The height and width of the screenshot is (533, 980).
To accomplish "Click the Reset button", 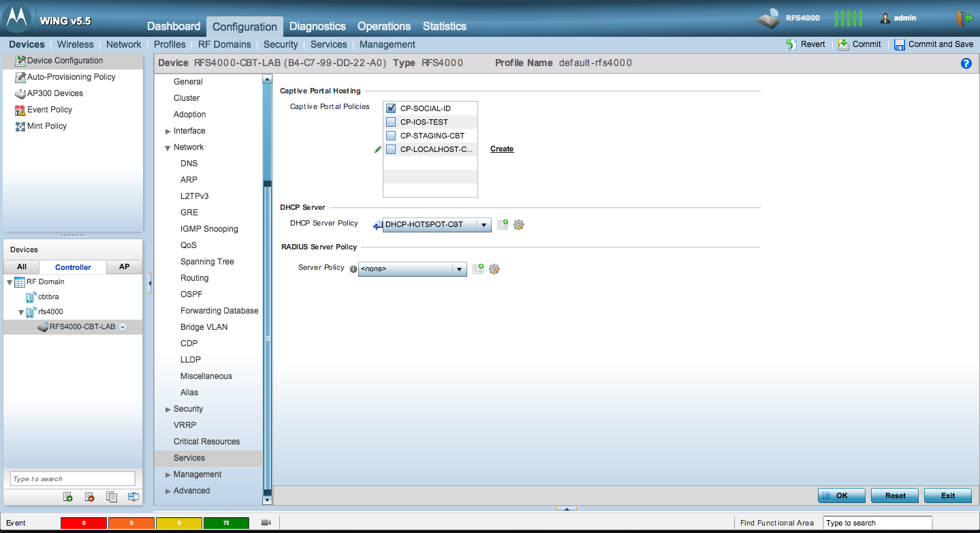I will tap(895, 496).
